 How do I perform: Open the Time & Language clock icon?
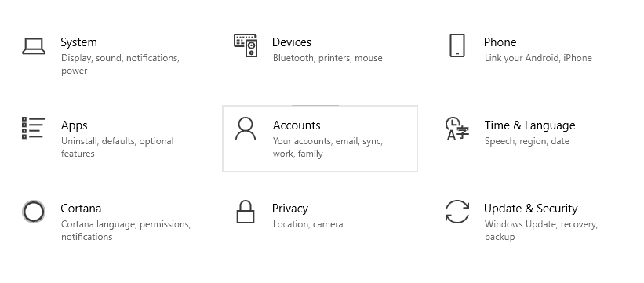[x=457, y=129]
